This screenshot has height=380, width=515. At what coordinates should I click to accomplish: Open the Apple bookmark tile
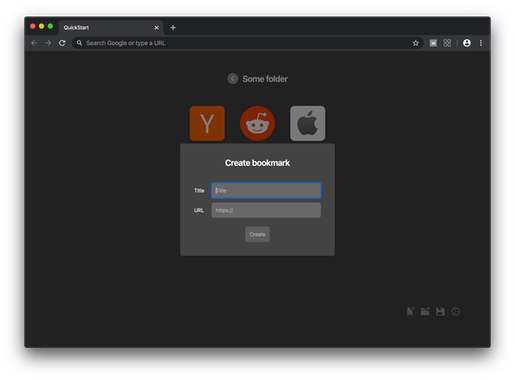click(x=307, y=123)
